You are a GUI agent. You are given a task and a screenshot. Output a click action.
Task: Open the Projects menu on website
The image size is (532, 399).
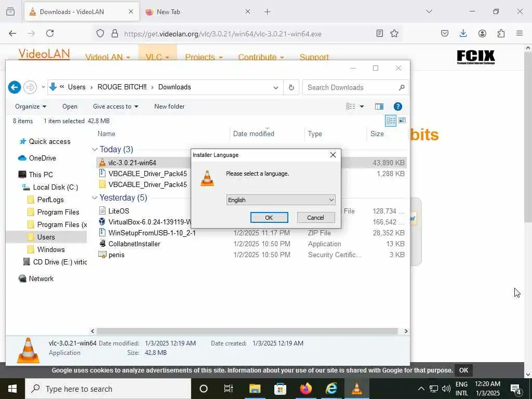(x=204, y=57)
